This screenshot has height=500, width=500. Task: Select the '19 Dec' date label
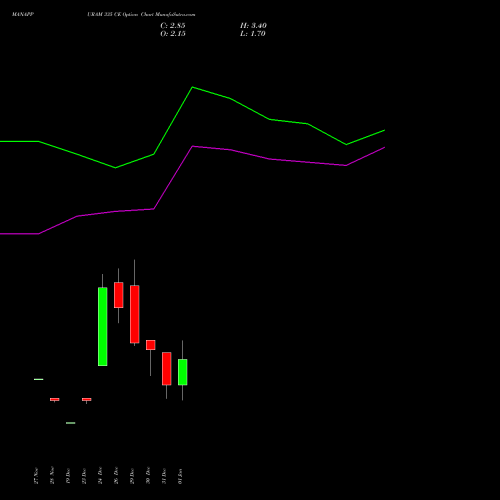(68, 476)
